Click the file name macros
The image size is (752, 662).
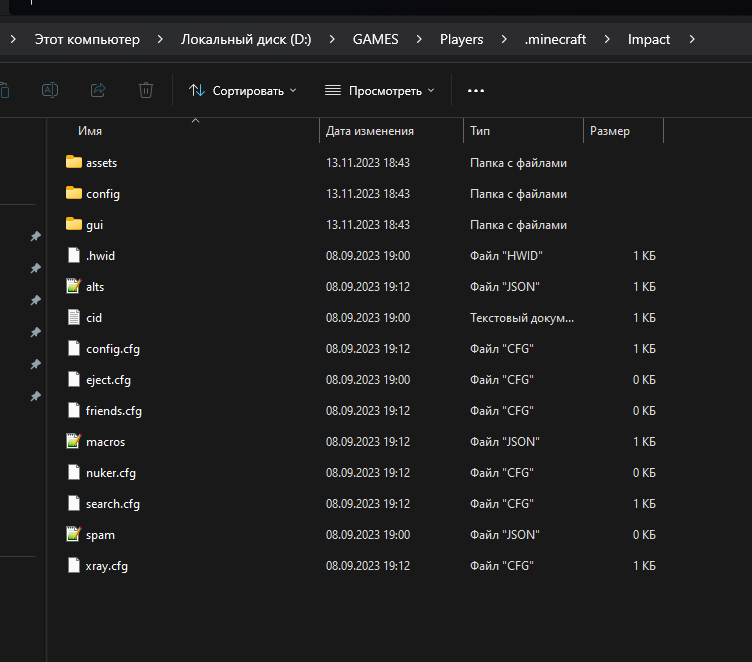[x=106, y=442]
